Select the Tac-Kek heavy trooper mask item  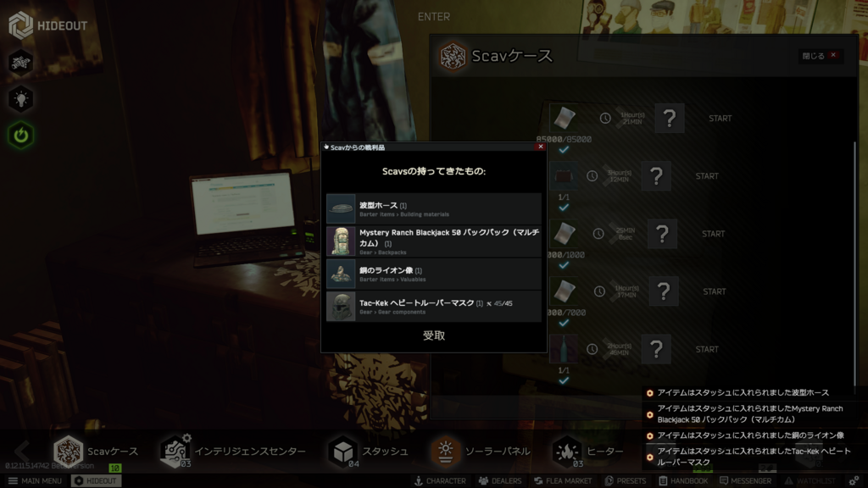[434, 307]
